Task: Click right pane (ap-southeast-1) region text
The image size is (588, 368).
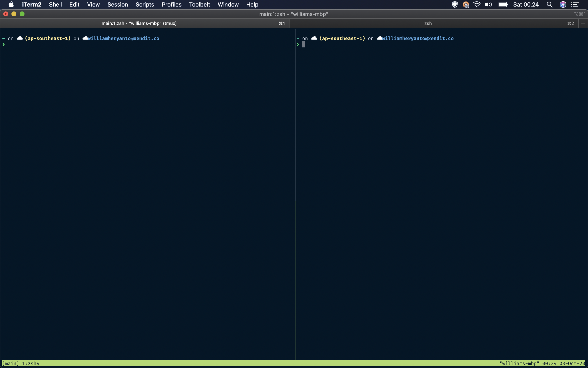Action: [x=342, y=38]
